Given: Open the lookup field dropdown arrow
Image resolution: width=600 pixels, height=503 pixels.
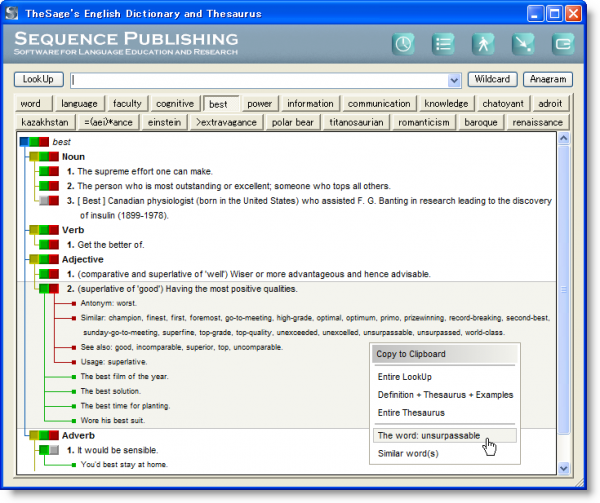Looking at the screenshot, I should pyautogui.click(x=454, y=80).
